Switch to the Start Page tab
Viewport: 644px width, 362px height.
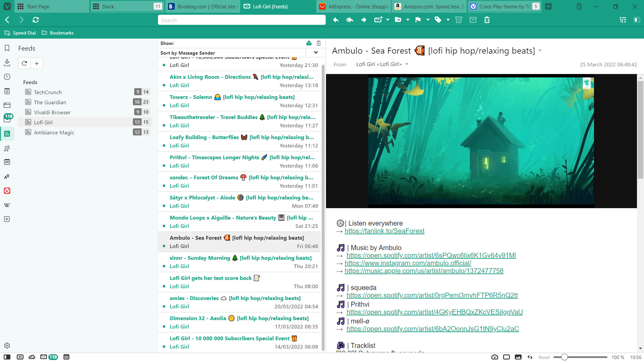pos(50,6)
